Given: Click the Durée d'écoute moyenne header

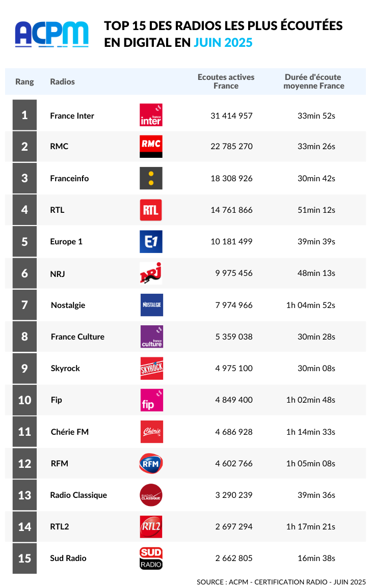Looking at the screenshot, I should pos(313,81).
